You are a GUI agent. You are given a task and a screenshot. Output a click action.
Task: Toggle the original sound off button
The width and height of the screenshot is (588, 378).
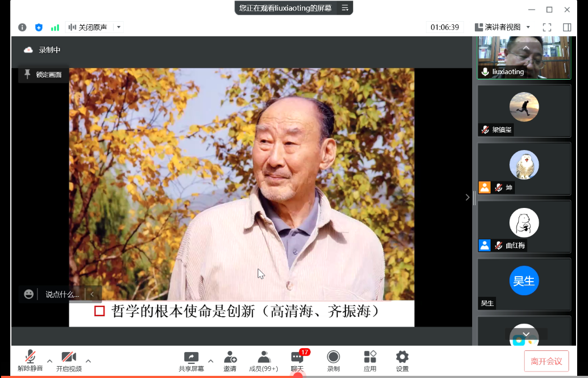point(88,27)
